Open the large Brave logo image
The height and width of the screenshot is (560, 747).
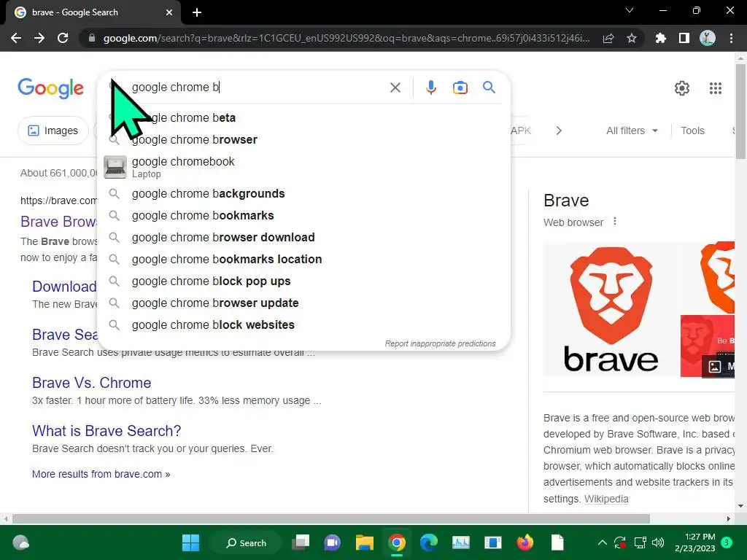point(611,309)
